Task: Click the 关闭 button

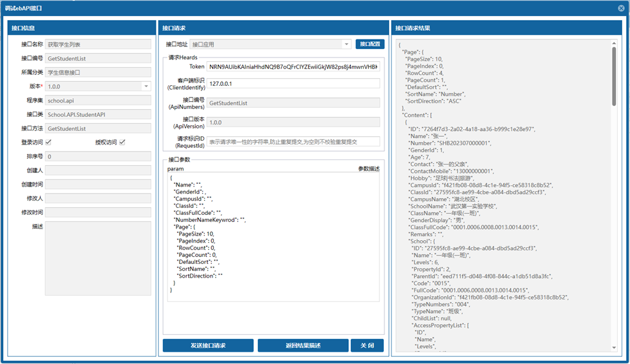Action: [367, 345]
